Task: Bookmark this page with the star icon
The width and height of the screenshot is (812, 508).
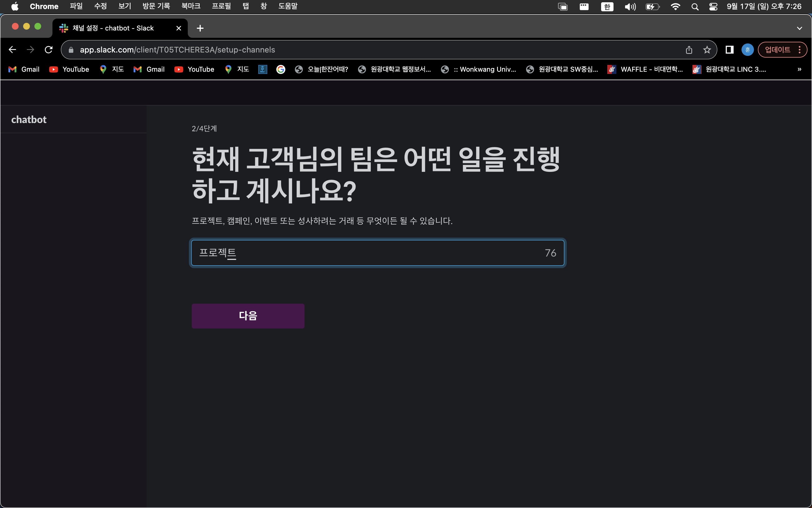Action: tap(707, 50)
